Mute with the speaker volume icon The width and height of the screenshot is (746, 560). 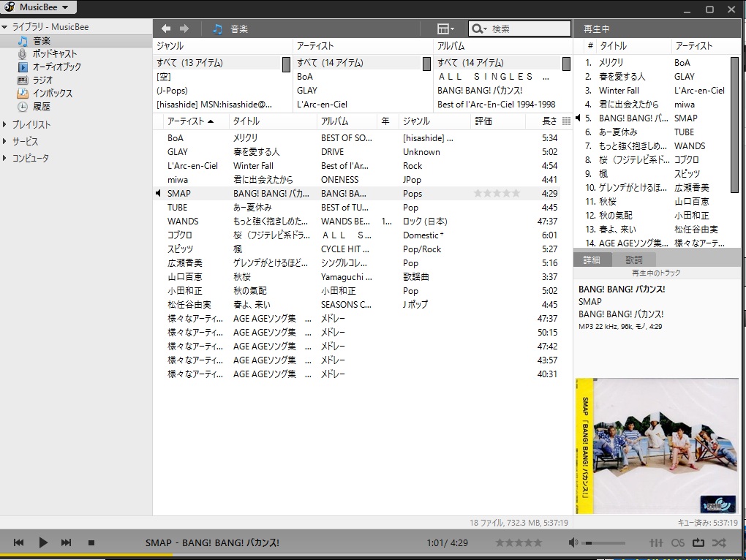click(x=573, y=542)
